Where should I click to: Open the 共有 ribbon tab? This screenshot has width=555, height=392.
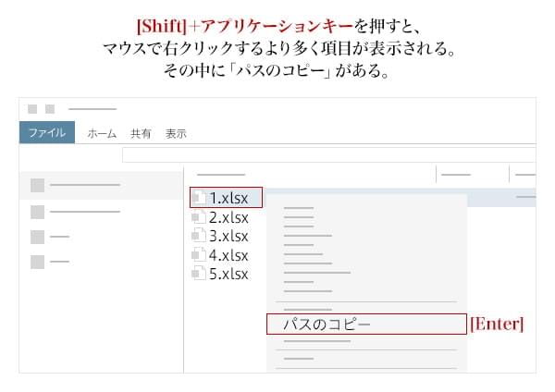[x=141, y=133]
